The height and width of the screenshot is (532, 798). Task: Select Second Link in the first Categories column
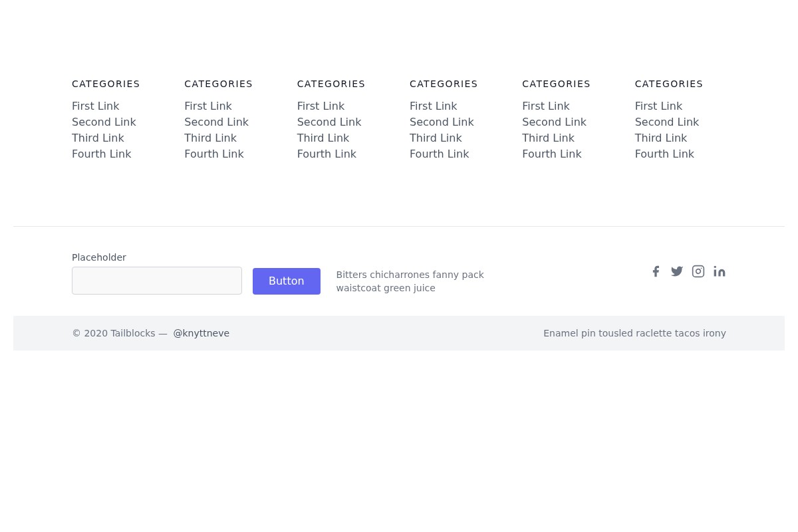point(104,122)
